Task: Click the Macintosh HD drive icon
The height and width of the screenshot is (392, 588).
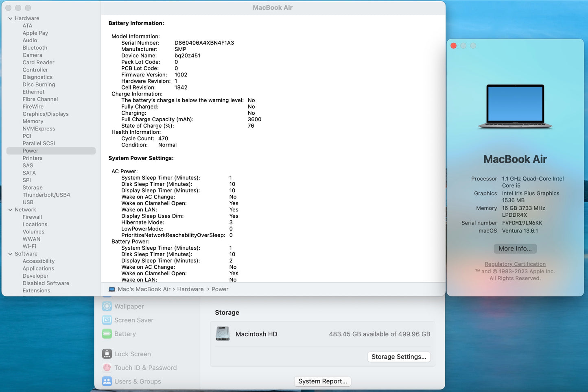Action: pyautogui.click(x=223, y=334)
